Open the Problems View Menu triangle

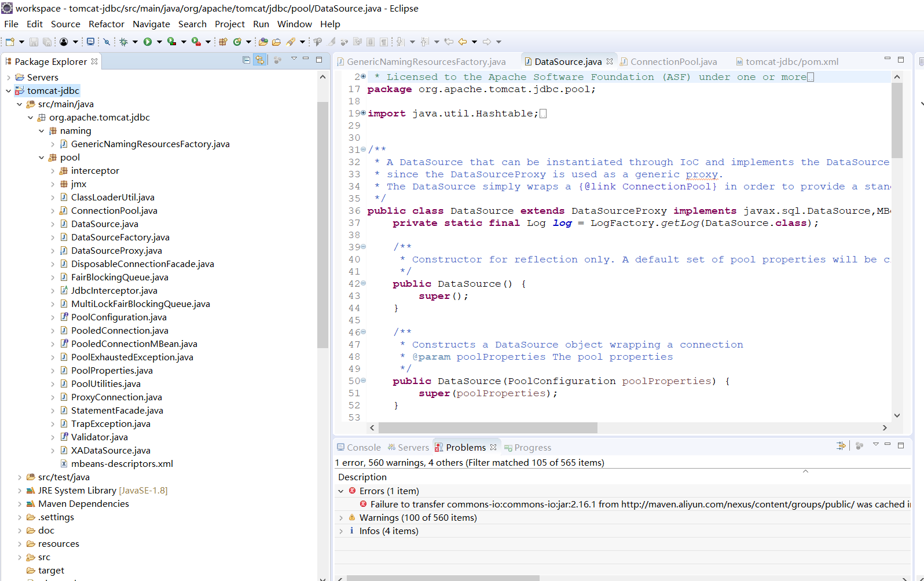click(x=875, y=445)
